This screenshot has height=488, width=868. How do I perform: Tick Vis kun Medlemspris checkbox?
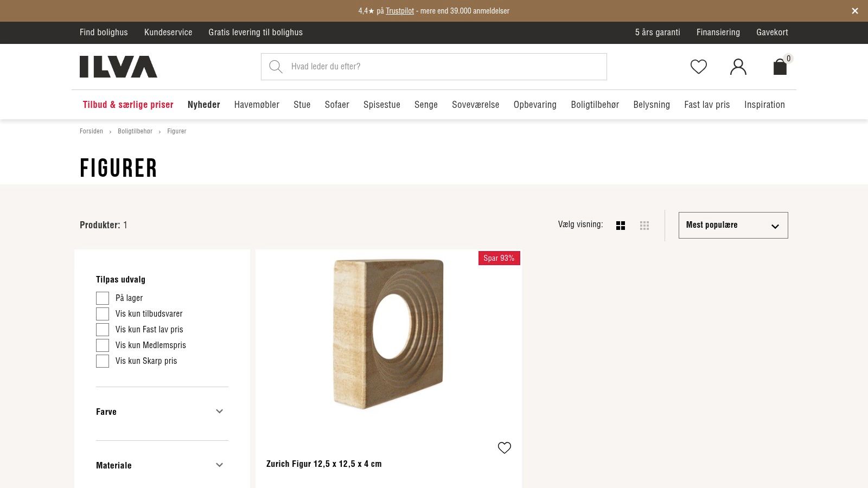[103, 345]
